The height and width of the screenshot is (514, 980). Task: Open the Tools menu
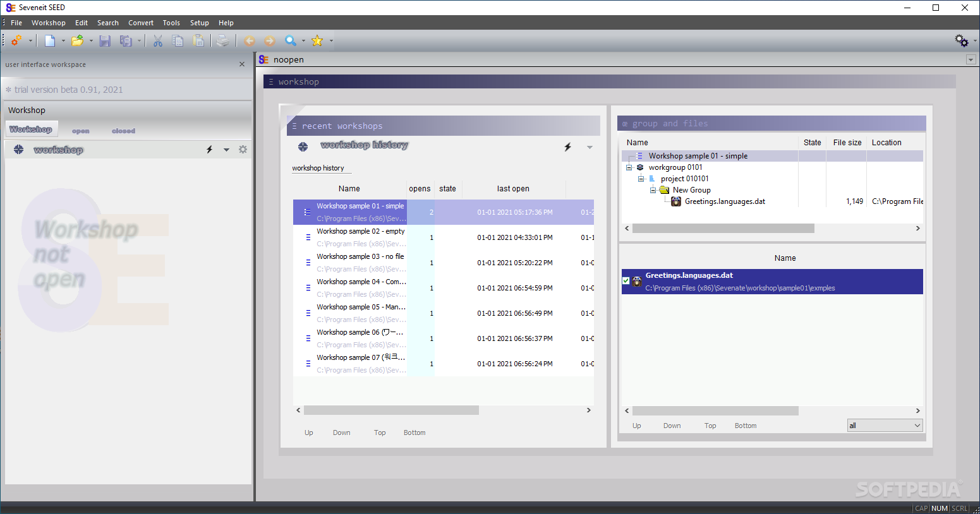point(171,23)
